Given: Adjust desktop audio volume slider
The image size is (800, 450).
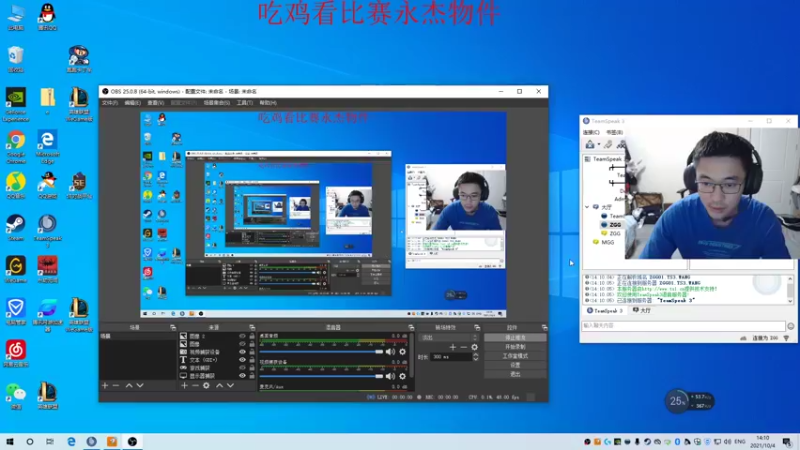Looking at the screenshot, I should [x=321, y=352].
